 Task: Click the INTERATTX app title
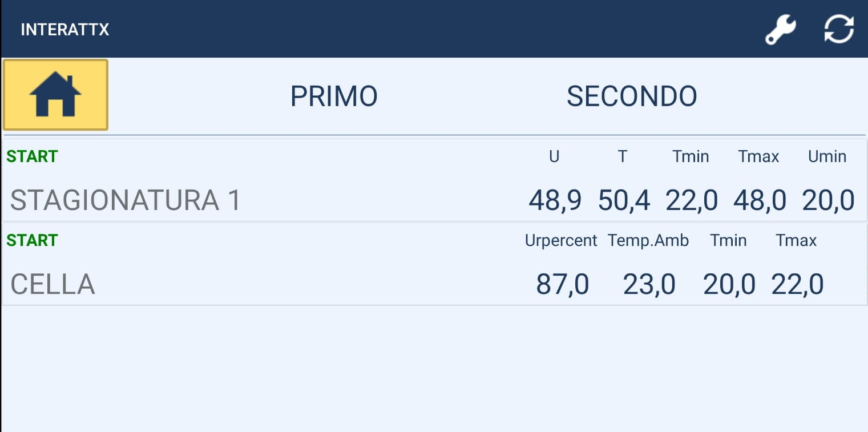click(x=64, y=29)
